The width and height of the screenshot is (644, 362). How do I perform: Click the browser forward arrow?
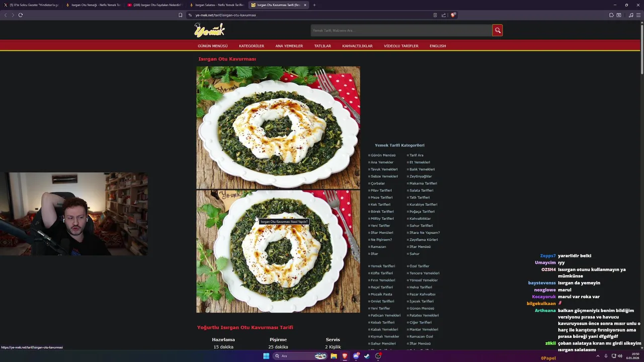13,15
